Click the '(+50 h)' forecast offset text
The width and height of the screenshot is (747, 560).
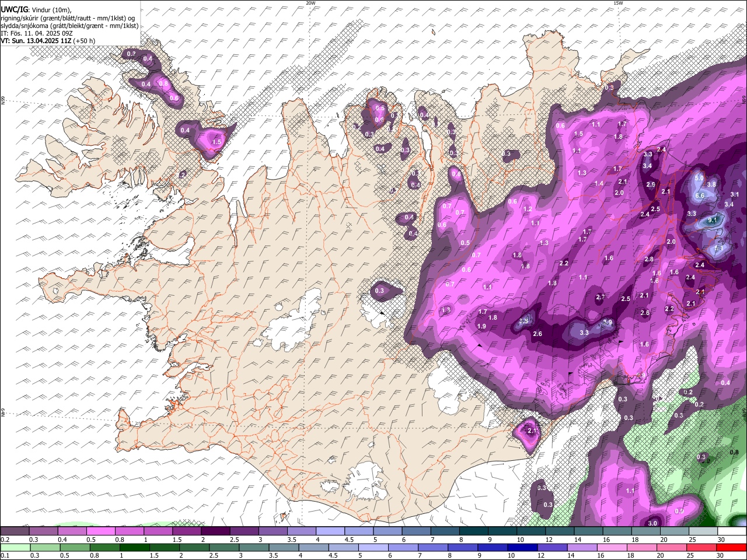coord(85,41)
